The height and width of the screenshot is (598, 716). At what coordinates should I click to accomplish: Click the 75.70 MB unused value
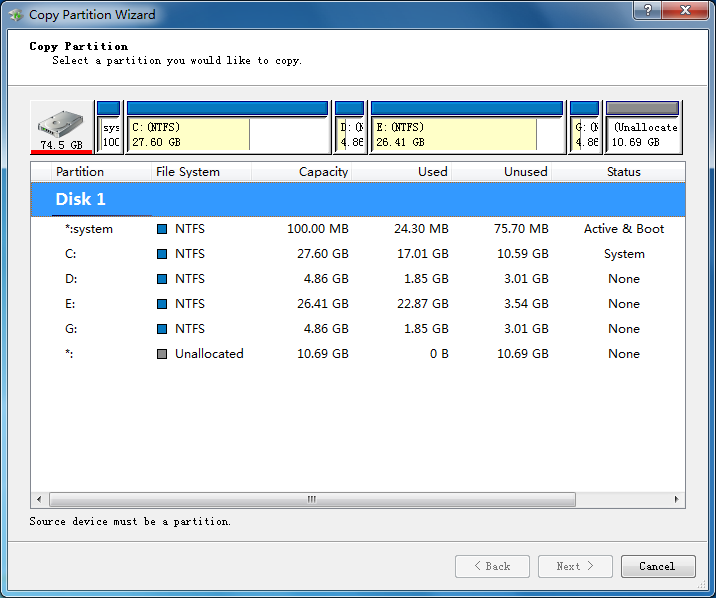(521, 229)
